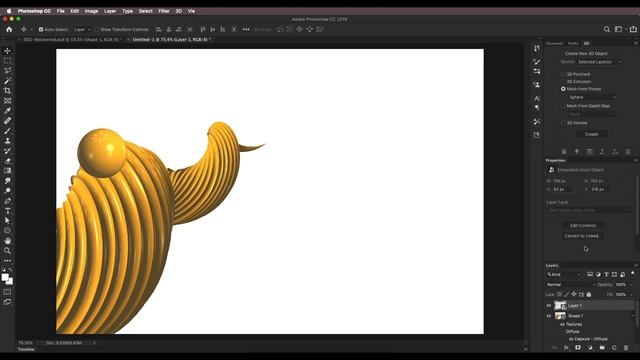Select the Eyedropper tool
Viewport: 640px width, 360px height.
[x=7, y=111]
